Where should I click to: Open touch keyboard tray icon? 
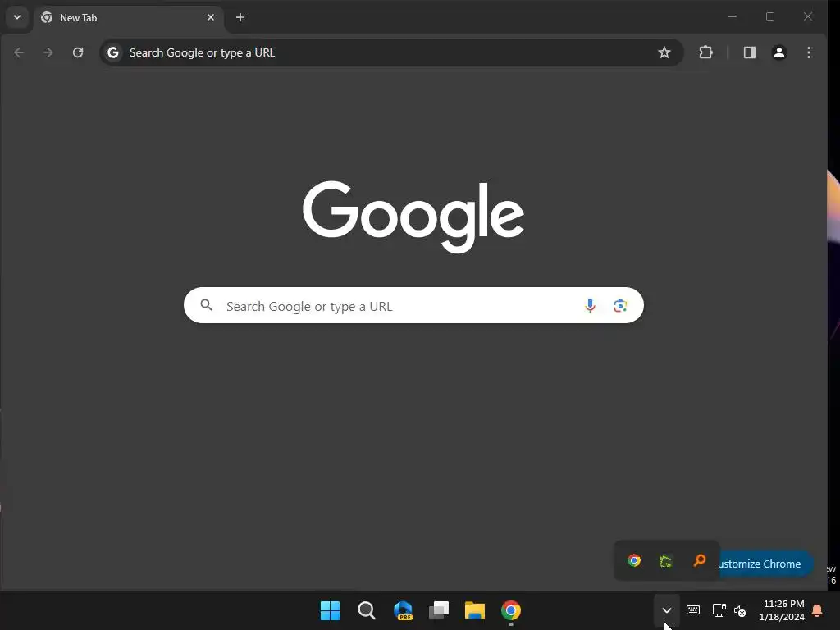(693, 610)
